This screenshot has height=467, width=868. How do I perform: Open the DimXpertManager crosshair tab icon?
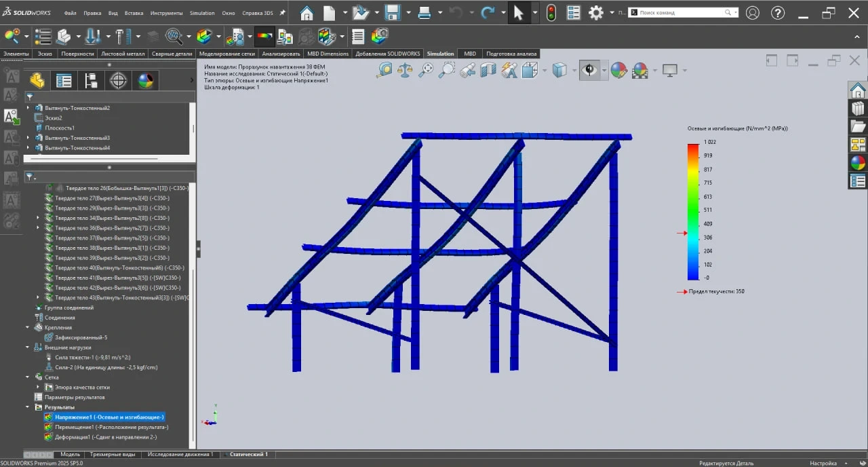tap(119, 81)
